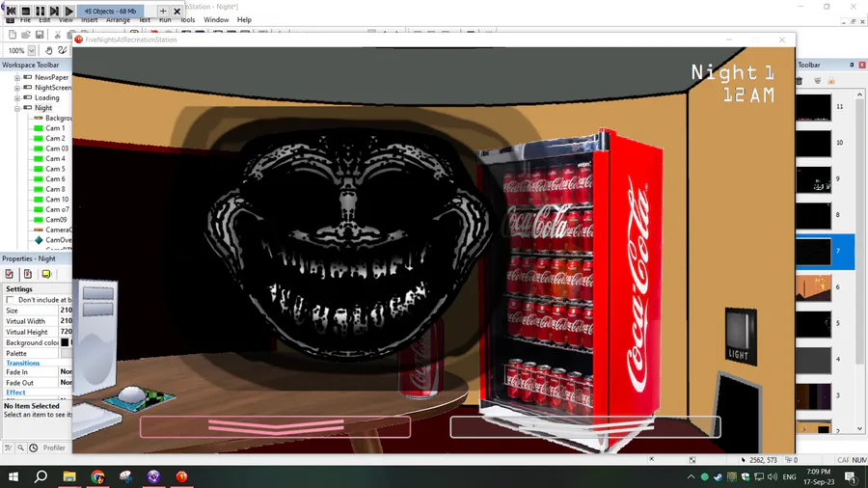
Task: Select the CamOve diamond object
Action: tap(39, 240)
